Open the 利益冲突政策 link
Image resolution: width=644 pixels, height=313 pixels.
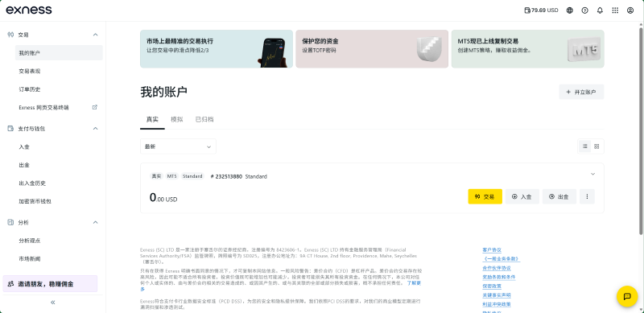(497, 304)
